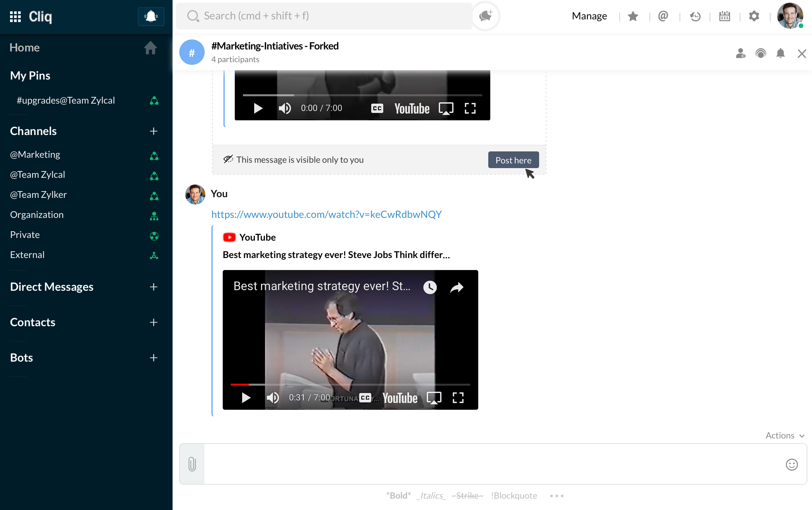Click the Home house icon
Viewport: 812px width, 510px height.
coord(150,47)
